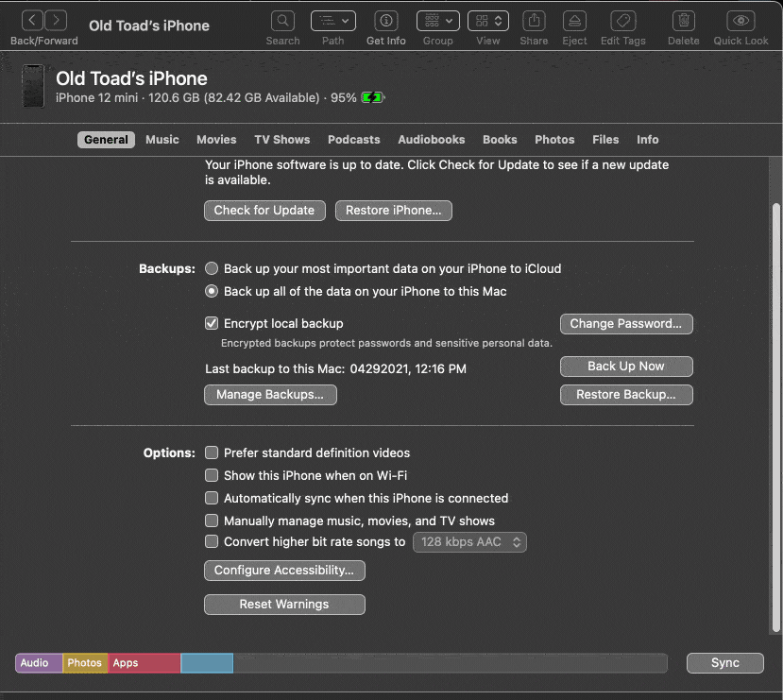Click Restore Backup... button

(x=626, y=395)
